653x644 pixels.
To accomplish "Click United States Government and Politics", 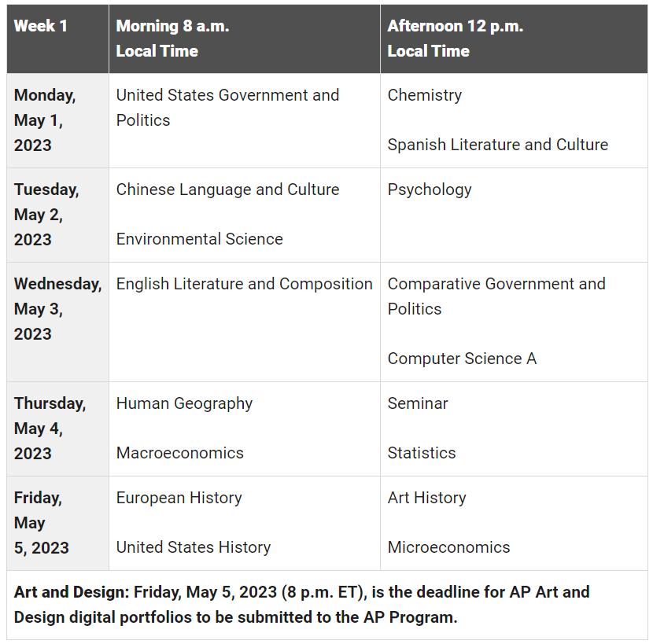I will tap(227, 107).
